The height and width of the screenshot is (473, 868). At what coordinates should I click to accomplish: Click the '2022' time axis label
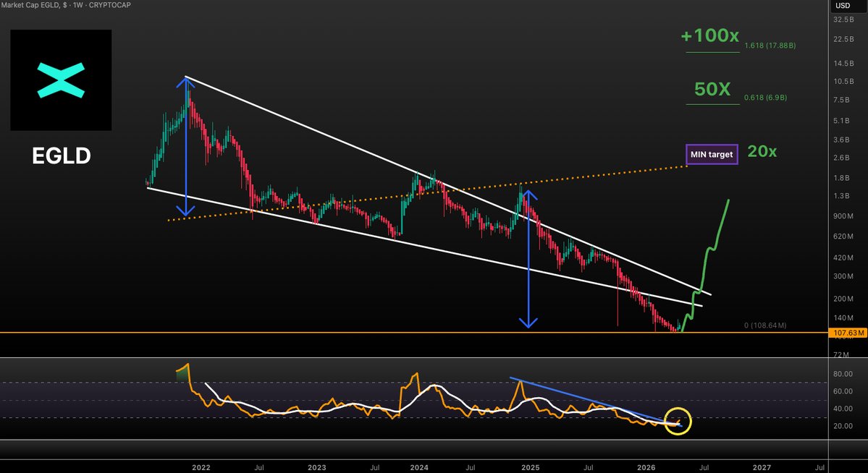point(201,467)
